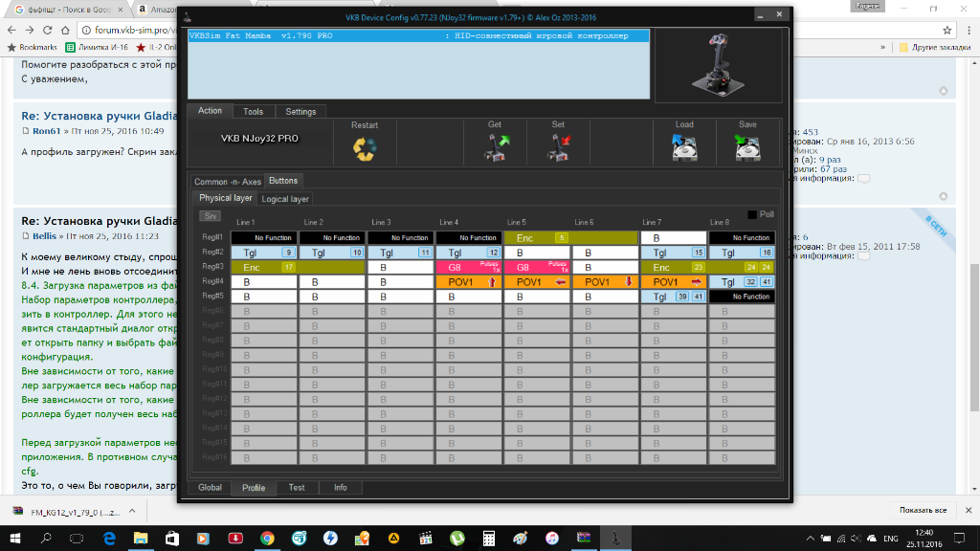Click No Function cell Reg#5 Line 8
Viewport: 980px width, 551px height.
pos(742,297)
